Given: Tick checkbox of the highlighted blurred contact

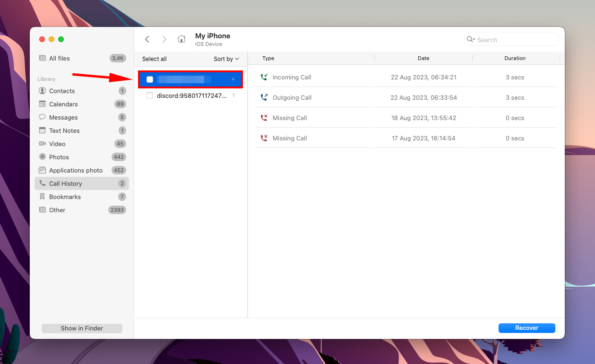Looking at the screenshot, I should 150,79.
